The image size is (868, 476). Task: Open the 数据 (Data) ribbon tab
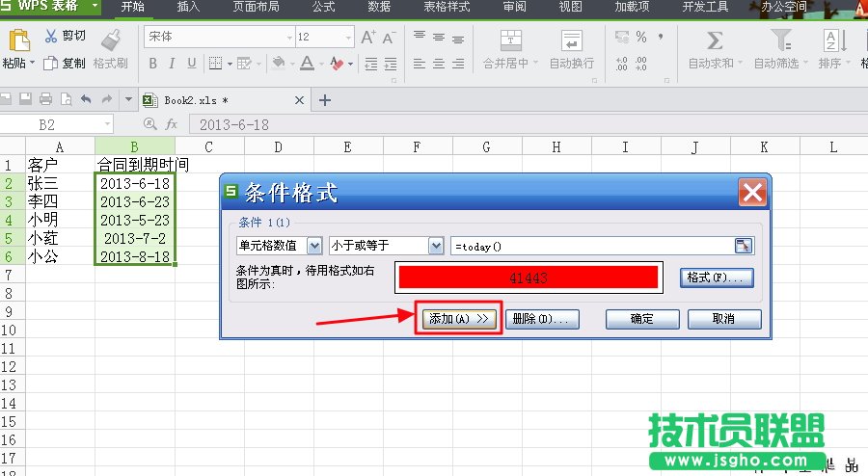[x=379, y=7]
